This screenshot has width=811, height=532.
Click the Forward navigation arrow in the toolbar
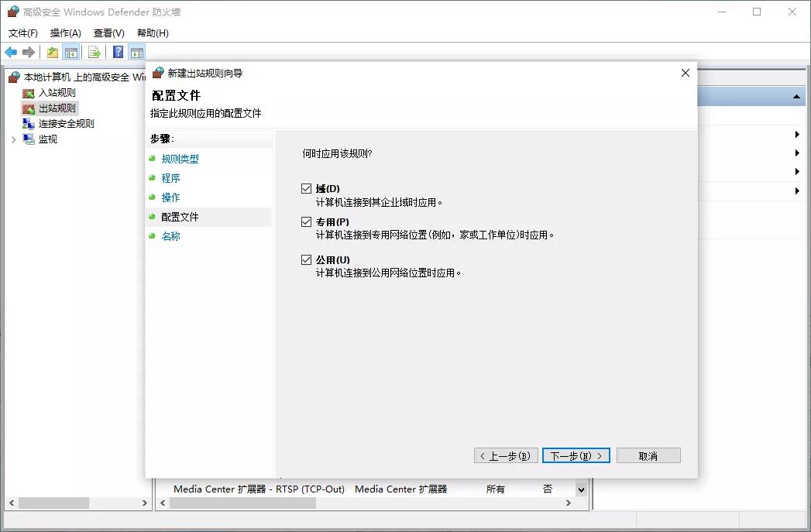28,52
